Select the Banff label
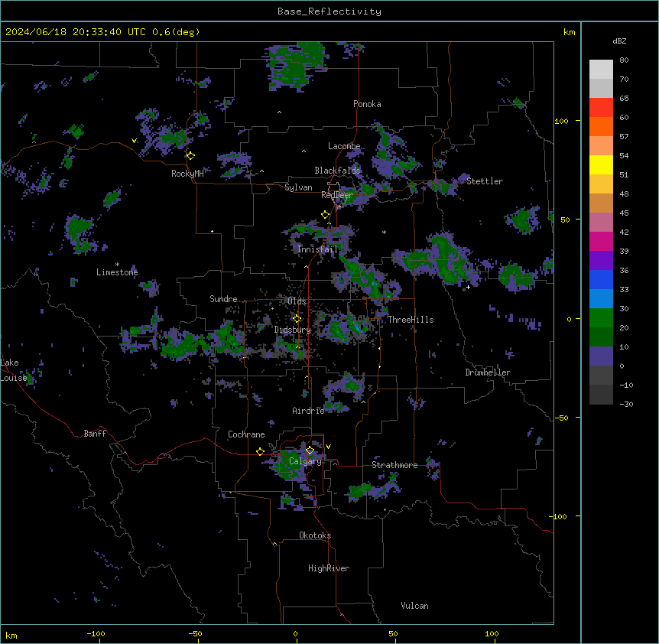The image size is (659, 644). [95, 434]
